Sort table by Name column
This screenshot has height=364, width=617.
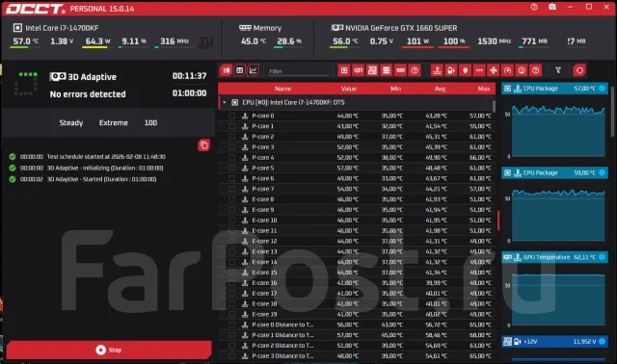click(x=282, y=89)
